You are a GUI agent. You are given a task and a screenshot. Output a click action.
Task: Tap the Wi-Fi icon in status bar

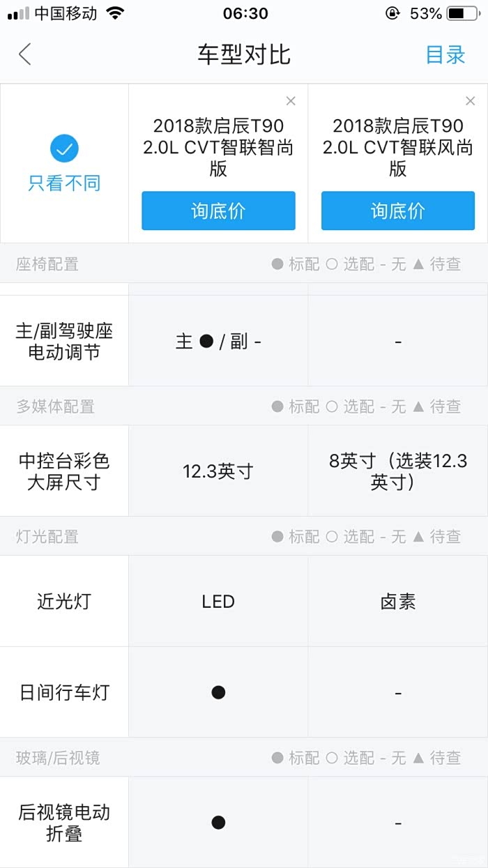point(115,13)
